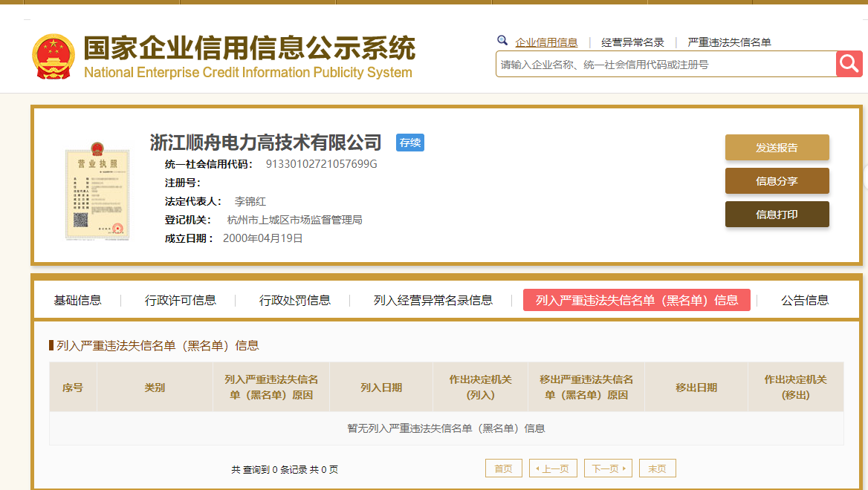Screen dimensions: 868x490
Task: Switch to the 行政处罚信息 tab
Action: click(294, 300)
